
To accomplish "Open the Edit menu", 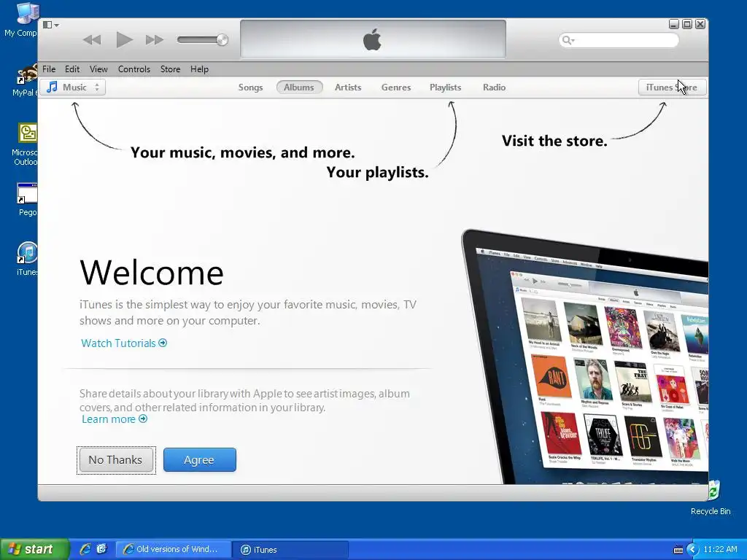I will [x=72, y=69].
